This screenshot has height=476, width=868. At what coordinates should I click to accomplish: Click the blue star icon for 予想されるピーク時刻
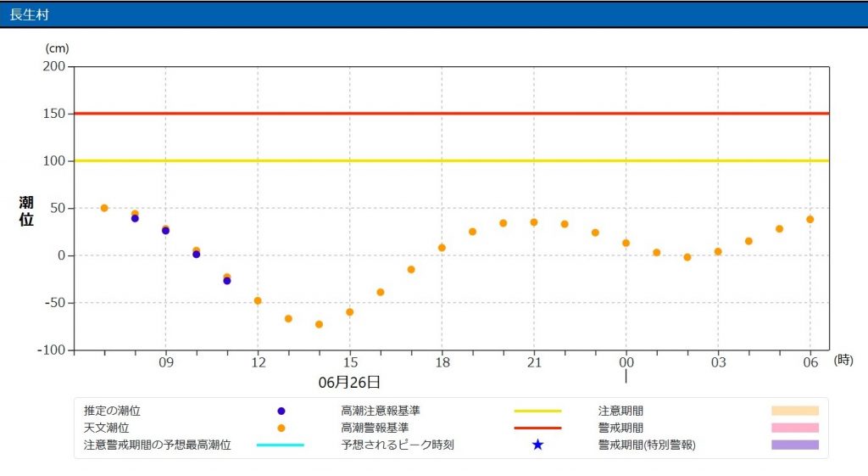pyautogui.click(x=537, y=445)
